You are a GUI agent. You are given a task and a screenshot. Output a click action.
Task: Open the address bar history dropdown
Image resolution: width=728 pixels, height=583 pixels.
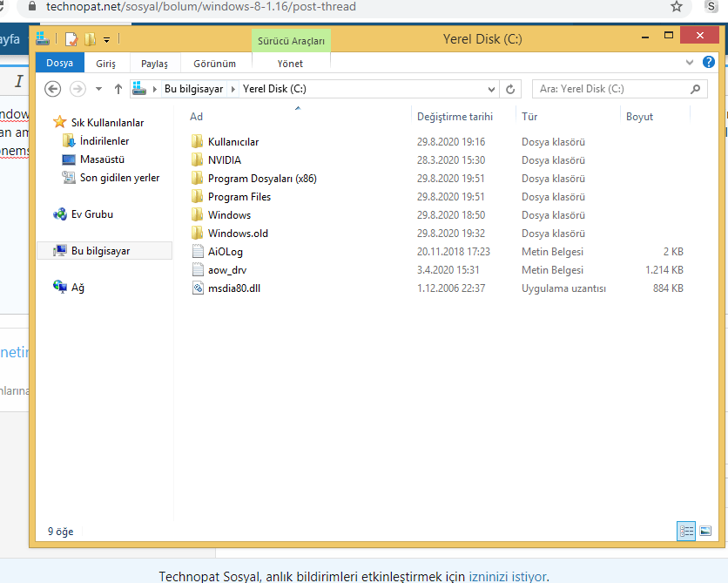point(491,89)
